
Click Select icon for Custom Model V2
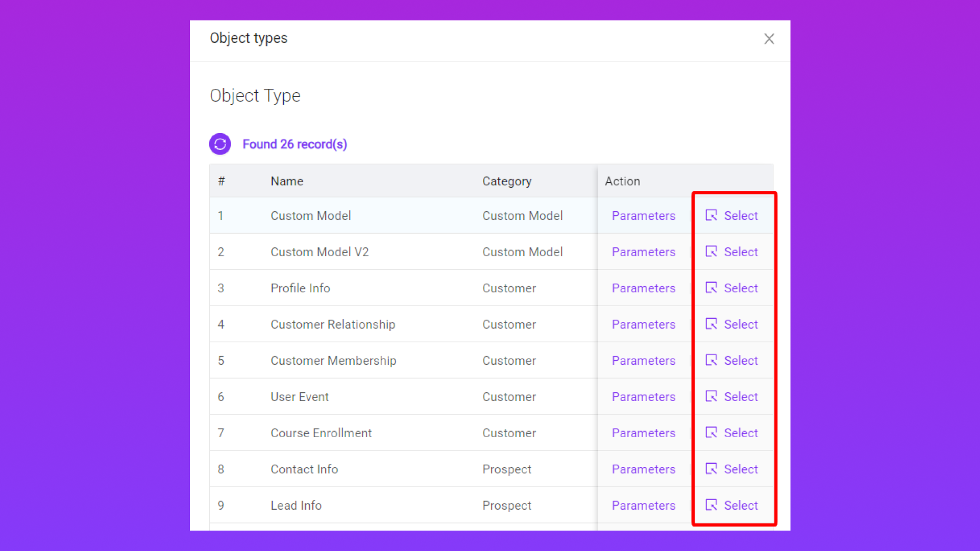click(x=711, y=252)
